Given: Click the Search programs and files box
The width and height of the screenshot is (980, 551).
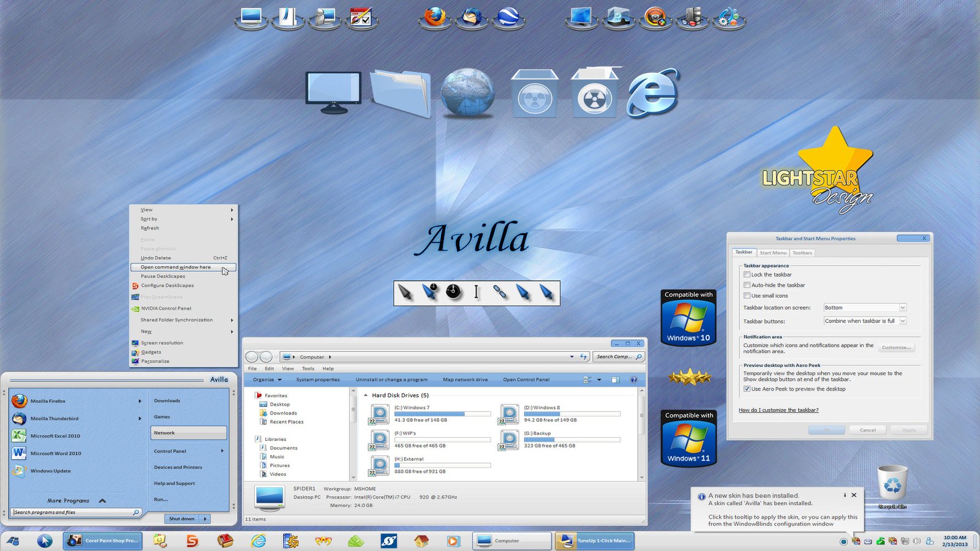Looking at the screenshot, I should pyautogui.click(x=77, y=512).
